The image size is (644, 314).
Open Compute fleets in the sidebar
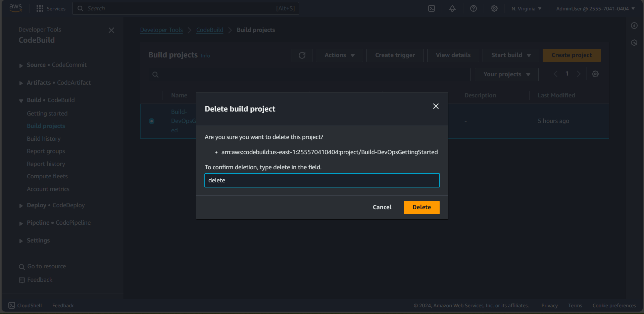47,176
